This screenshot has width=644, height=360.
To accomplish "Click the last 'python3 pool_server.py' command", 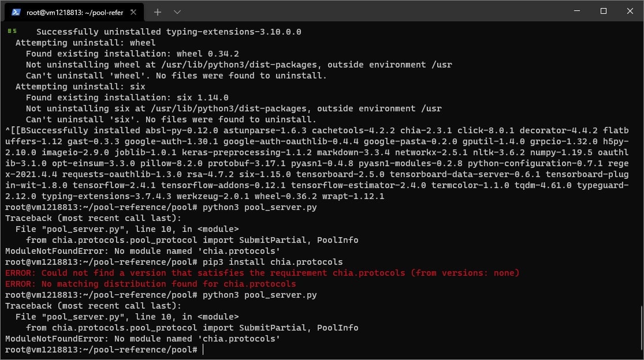I will tap(259, 295).
